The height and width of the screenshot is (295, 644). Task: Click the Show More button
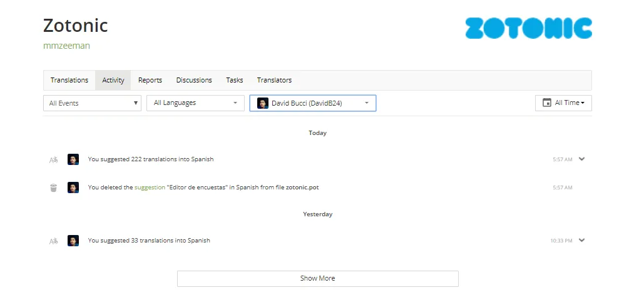click(x=317, y=278)
